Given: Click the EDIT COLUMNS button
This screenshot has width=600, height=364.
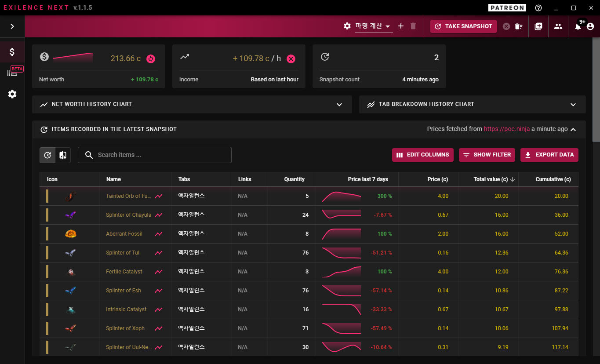Looking at the screenshot, I should click(x=423, y=155).
